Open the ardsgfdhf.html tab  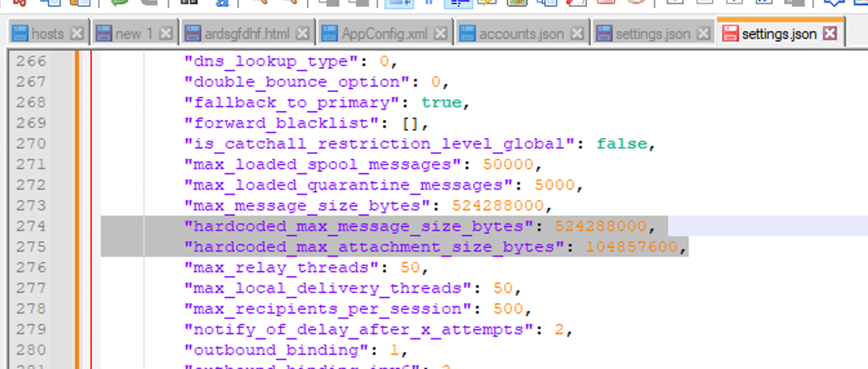(x=248, y=34)
